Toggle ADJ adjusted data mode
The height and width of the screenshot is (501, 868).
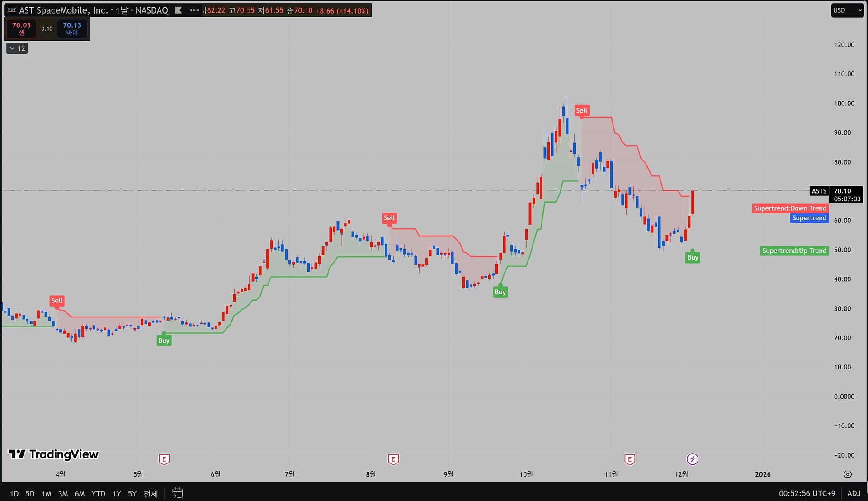click(854, 493)
